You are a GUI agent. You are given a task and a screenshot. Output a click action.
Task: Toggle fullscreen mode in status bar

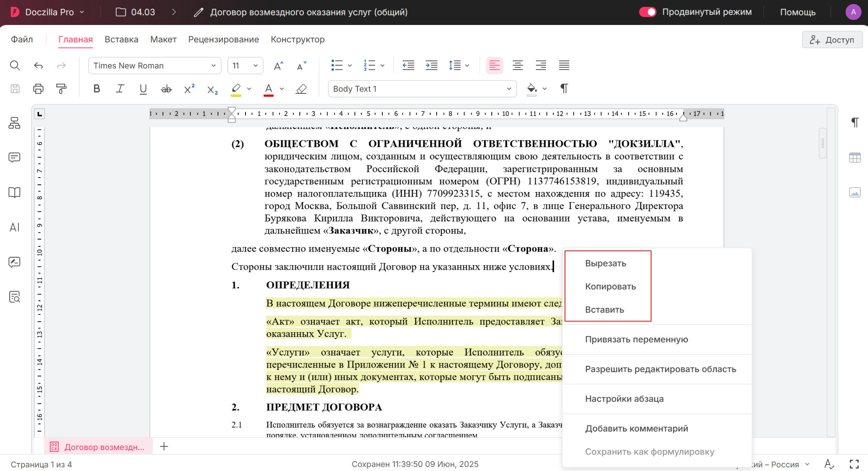point(854,464)
